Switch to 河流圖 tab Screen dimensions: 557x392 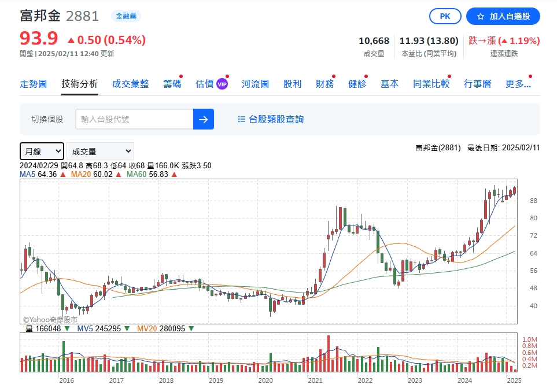point(256,84)
